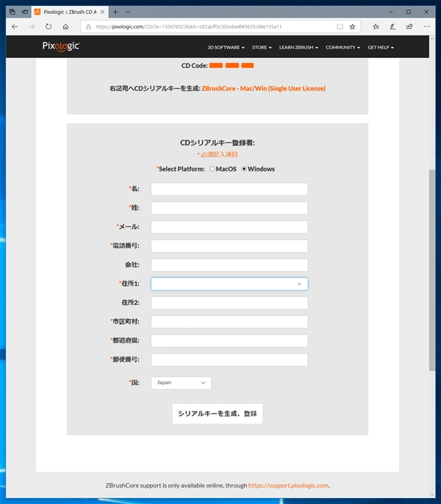Open the LEARN ZBRUSH menu

[x=298, y=47]
